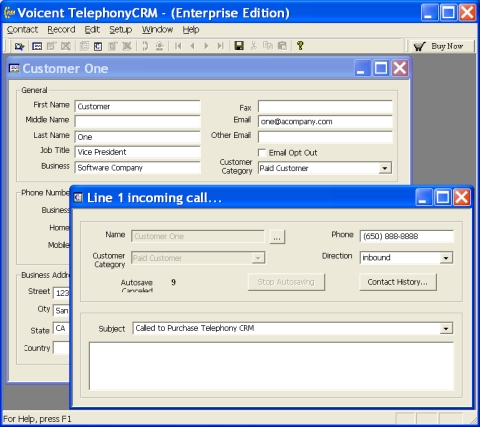Screen dimensions: 480x427
Task: Toggle the Email Opt Out checkbox
Action: pyautogui.click(x=262, y=153)
